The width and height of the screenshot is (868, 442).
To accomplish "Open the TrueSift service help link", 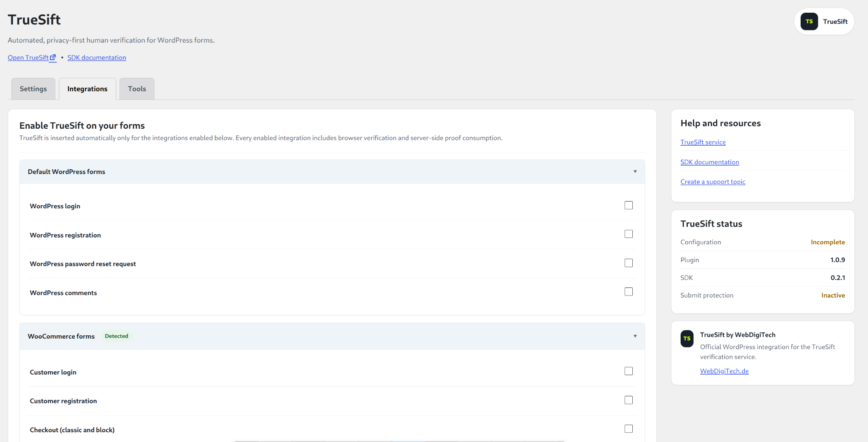I will (703, 142).
